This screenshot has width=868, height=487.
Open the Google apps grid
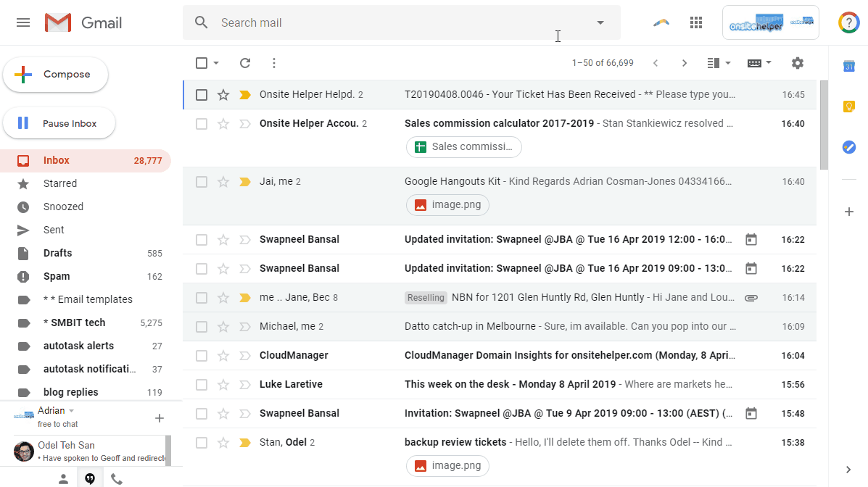tap(696, 22)
